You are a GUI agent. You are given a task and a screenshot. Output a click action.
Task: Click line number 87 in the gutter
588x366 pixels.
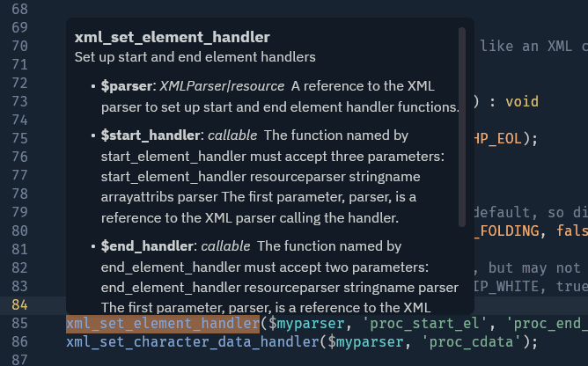point(19,360)
